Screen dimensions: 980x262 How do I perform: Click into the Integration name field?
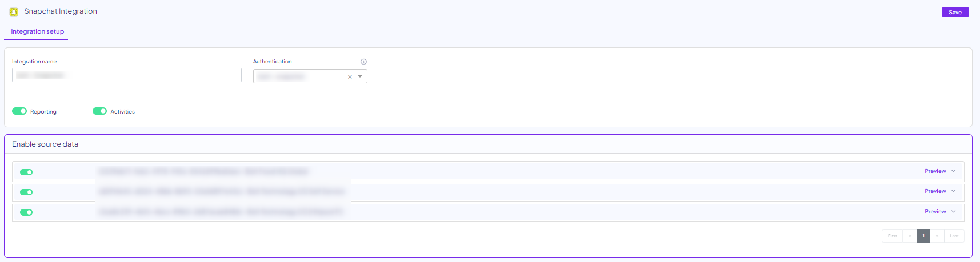[127, 75]
